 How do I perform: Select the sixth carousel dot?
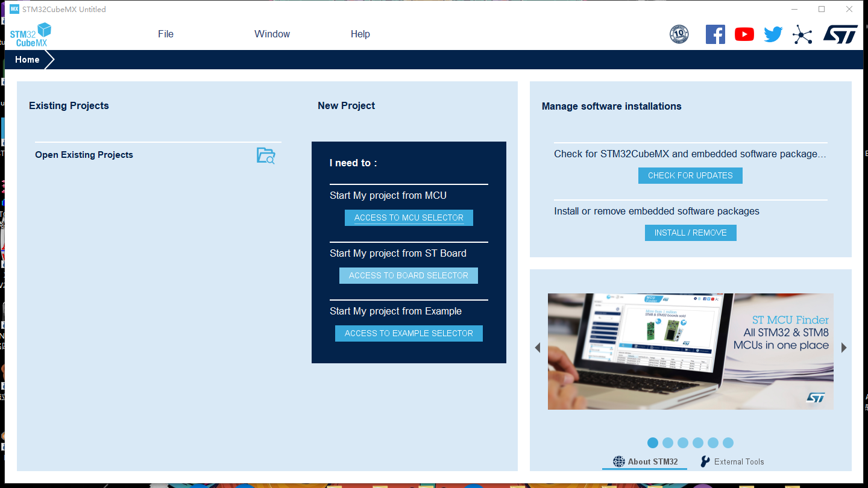tap(728, 443)
